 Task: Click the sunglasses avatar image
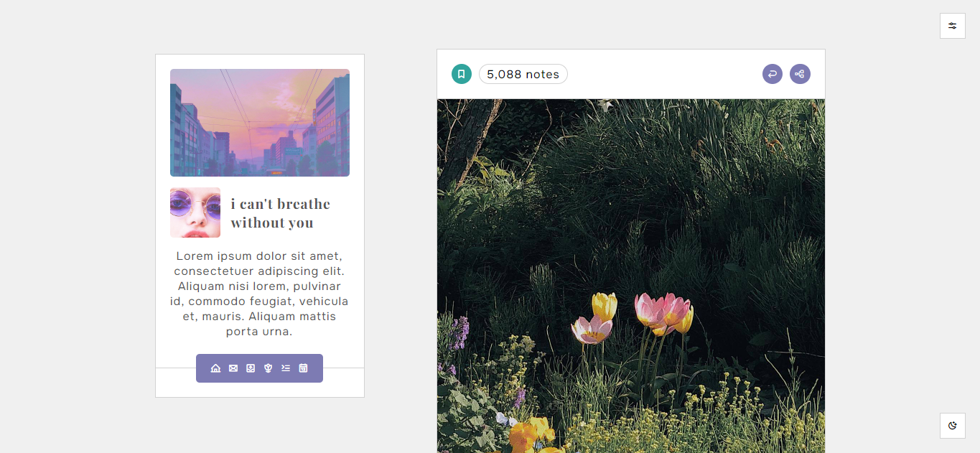click(195, 213)
